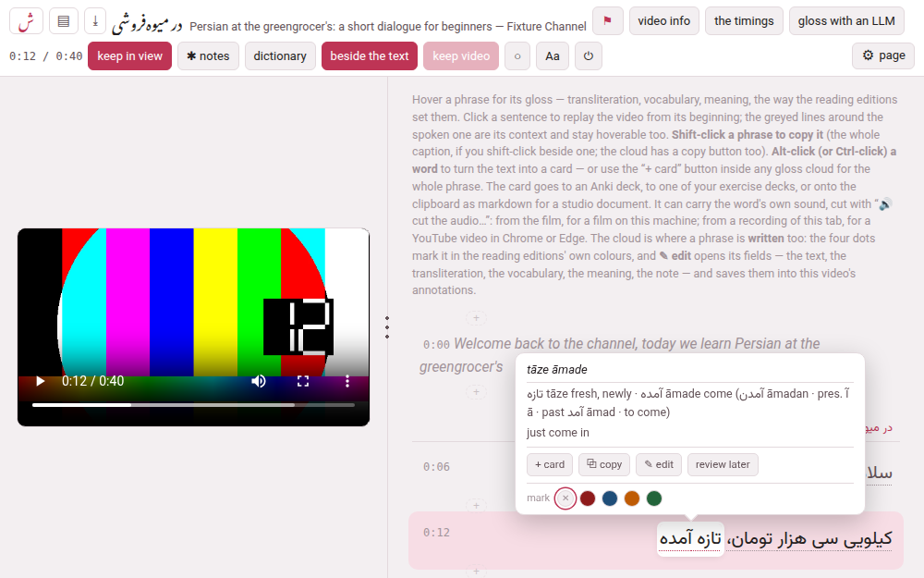Click the power icon button
This screenshot has width=924, height=578.
coord(588,56)
